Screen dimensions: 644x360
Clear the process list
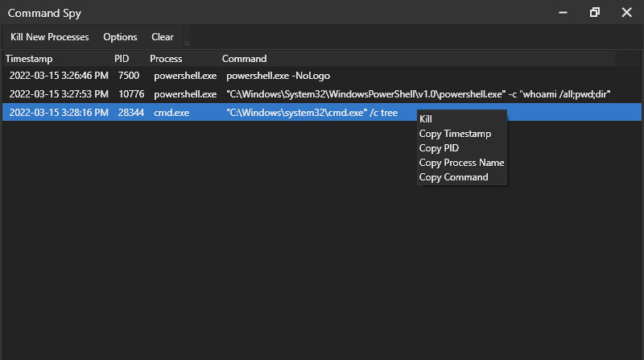pos(163,37)
